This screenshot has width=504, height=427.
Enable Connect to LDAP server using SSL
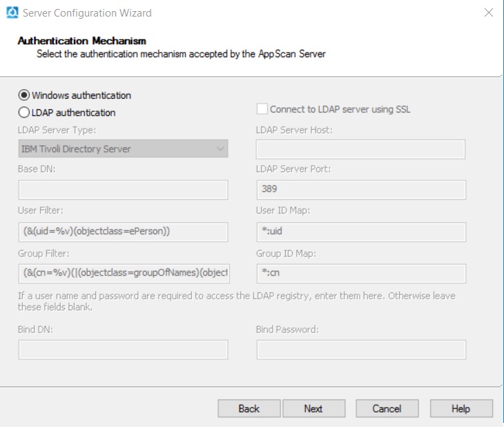point(262,109)
